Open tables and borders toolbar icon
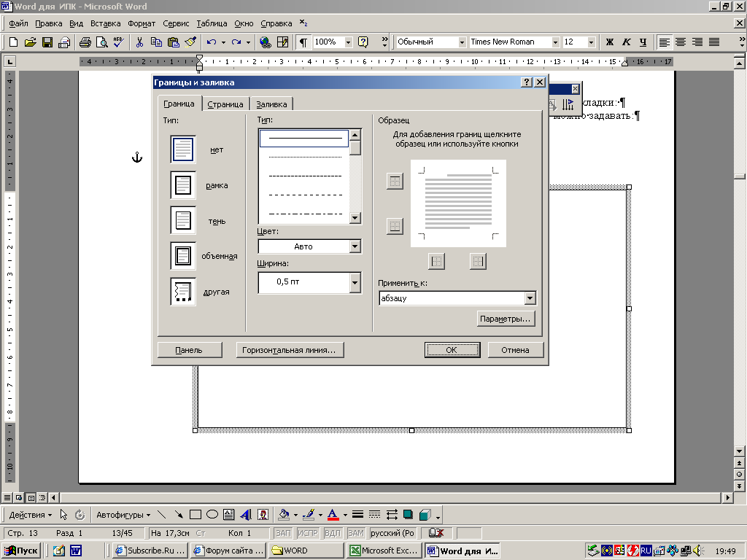 (282, 42)
